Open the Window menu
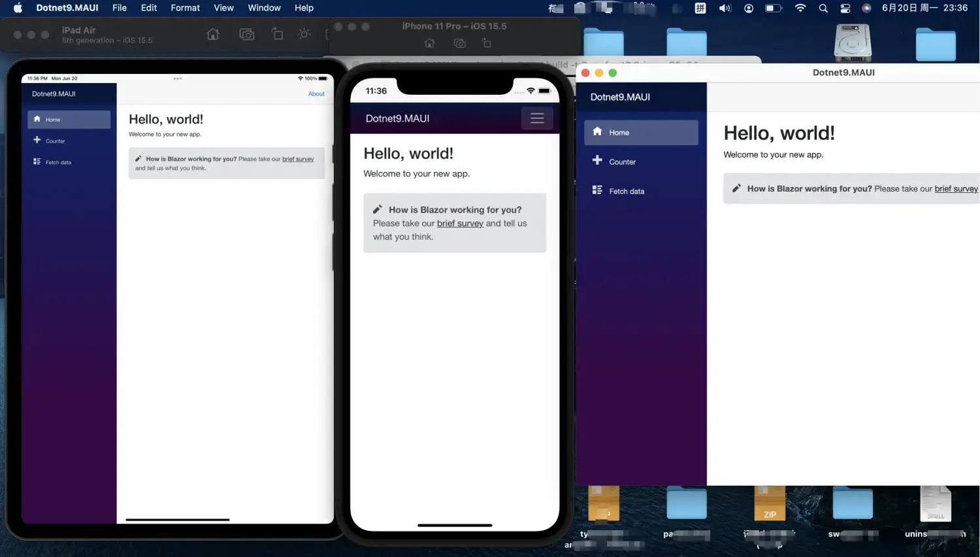This screenshot has width=980, height=557. (264, 8)
